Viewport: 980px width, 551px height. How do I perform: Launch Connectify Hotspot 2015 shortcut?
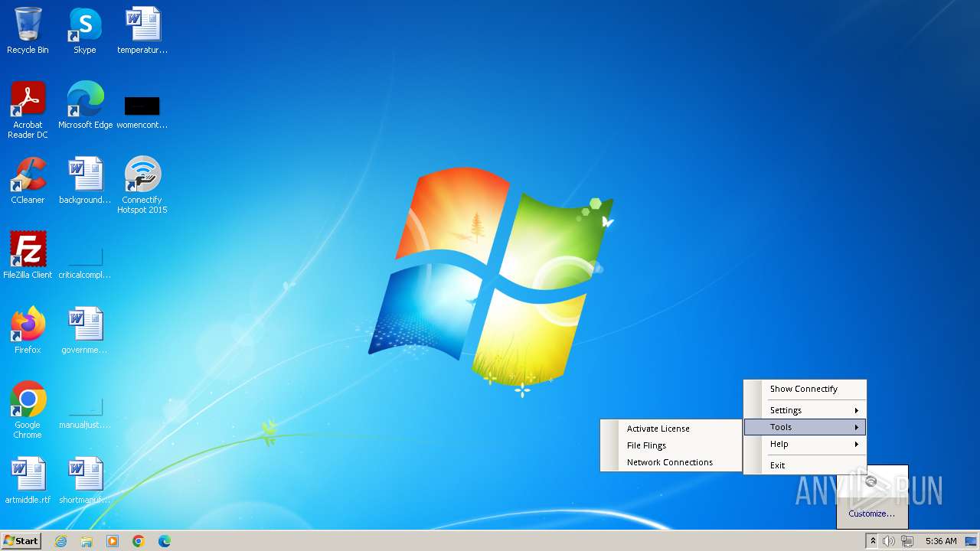click(142, 184)
